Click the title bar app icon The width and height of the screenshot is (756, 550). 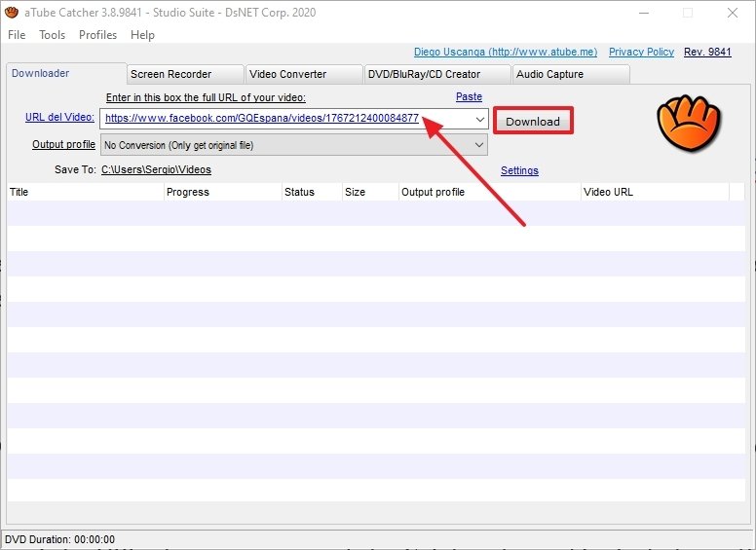[x=12, y=13]
